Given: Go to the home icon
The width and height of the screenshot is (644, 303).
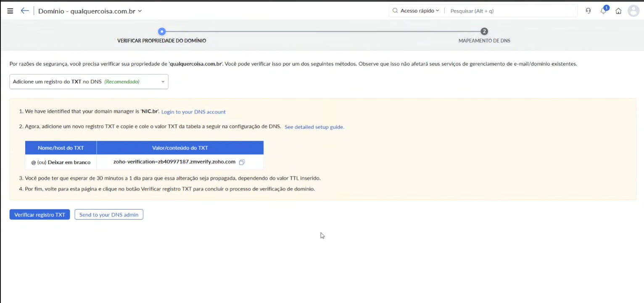Looking at the screenshot, I should point(618,11).
